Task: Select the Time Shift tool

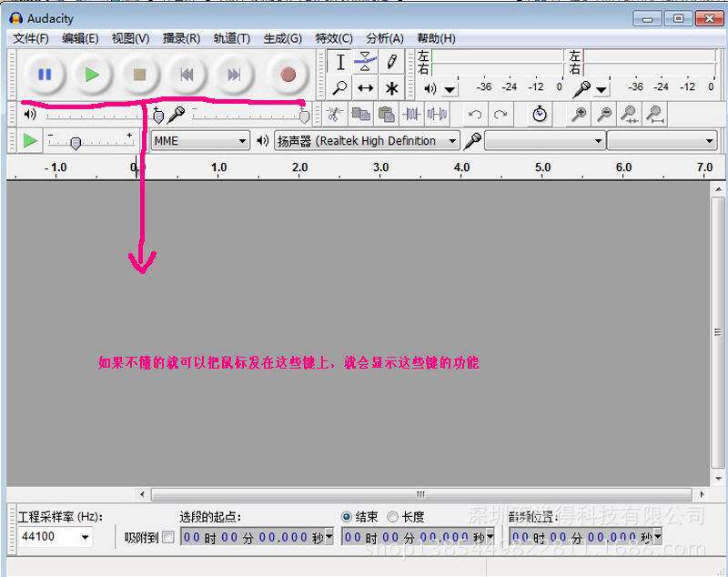Action: tap(366, 87)
